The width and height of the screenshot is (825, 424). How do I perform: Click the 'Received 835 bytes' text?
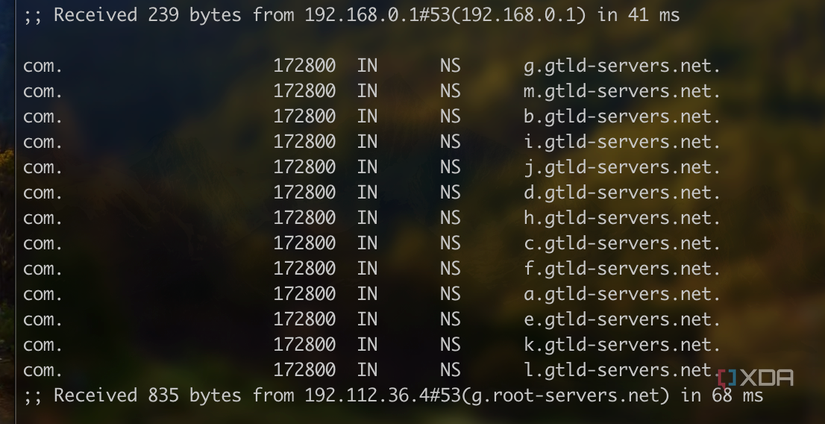click(147, 395)
